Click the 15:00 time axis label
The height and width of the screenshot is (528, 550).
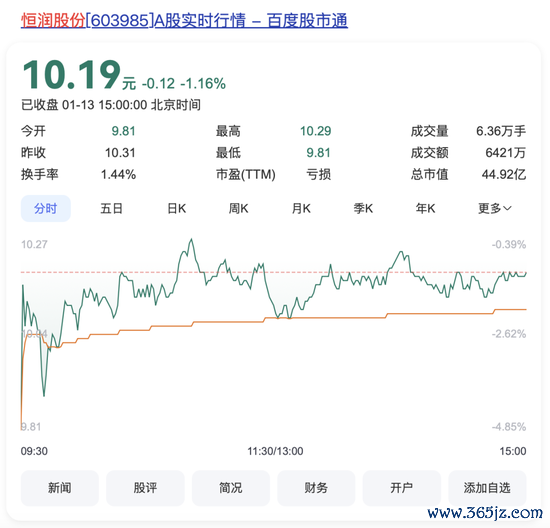point(513,451)
